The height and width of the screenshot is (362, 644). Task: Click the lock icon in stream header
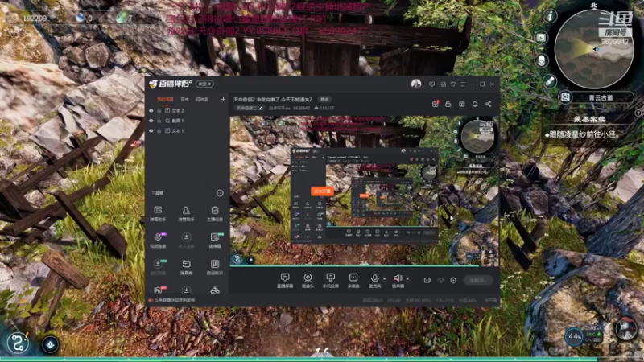(448, 104)
